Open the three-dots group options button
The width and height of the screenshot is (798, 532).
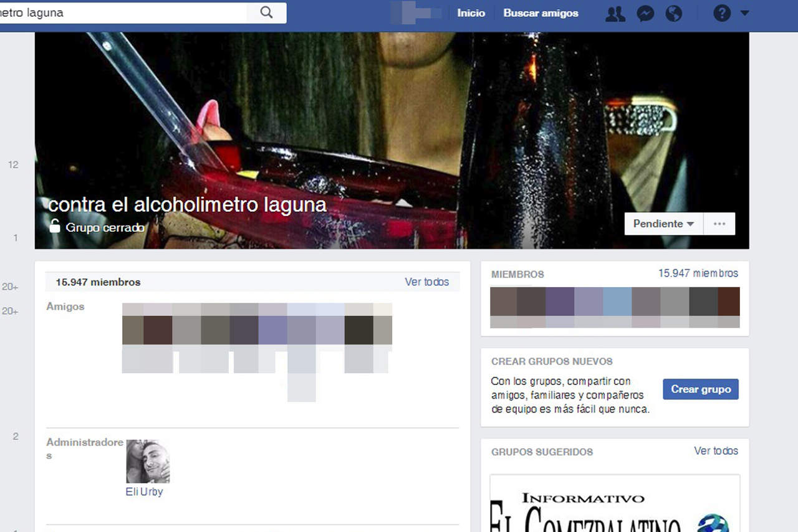click(x=719, y=224)
